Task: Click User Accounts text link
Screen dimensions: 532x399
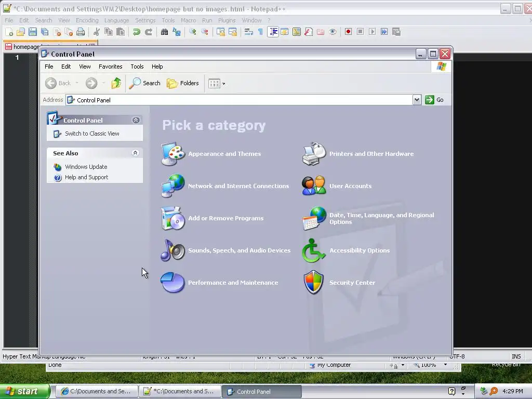Action: 350,186
